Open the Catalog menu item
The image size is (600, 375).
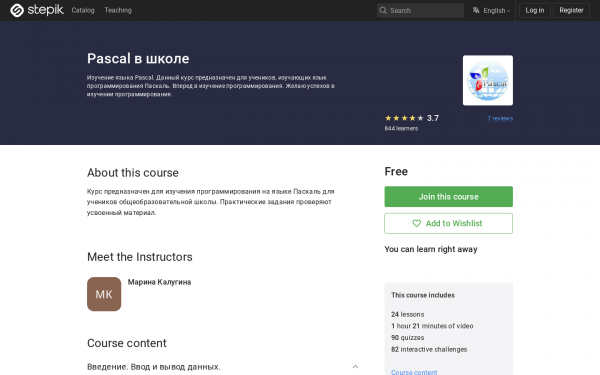tap(83, 10)
